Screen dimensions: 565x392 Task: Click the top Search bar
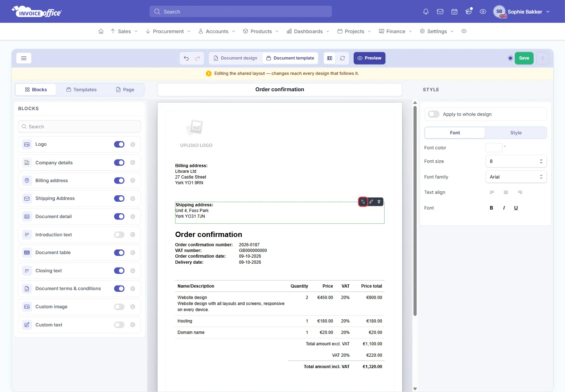(x=241, y=11)
